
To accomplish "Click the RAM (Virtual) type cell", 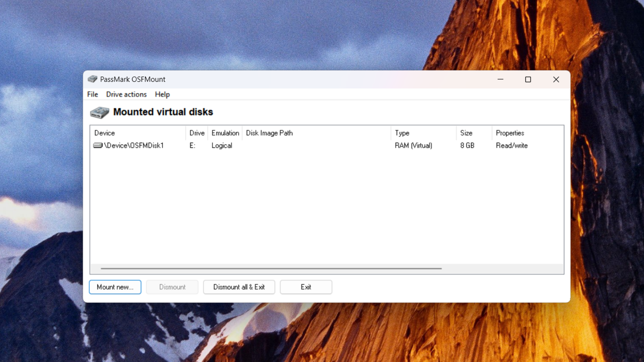I will [x=413, y=145].
